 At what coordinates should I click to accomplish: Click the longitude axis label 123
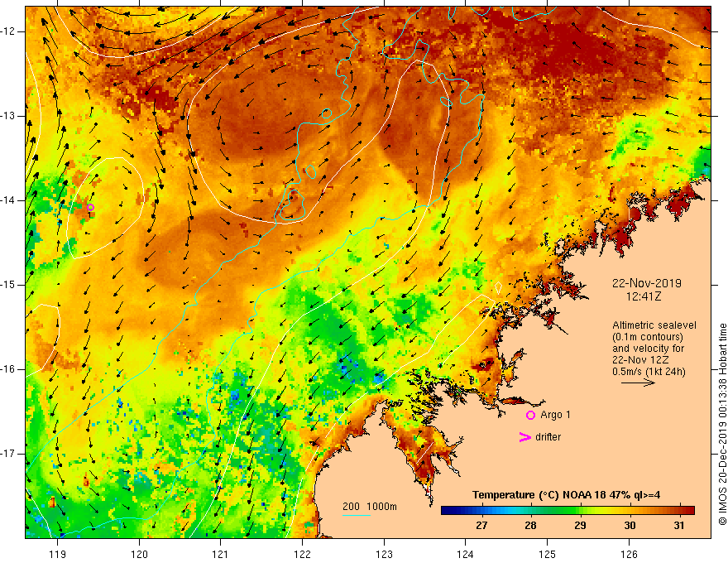[384, 554]
